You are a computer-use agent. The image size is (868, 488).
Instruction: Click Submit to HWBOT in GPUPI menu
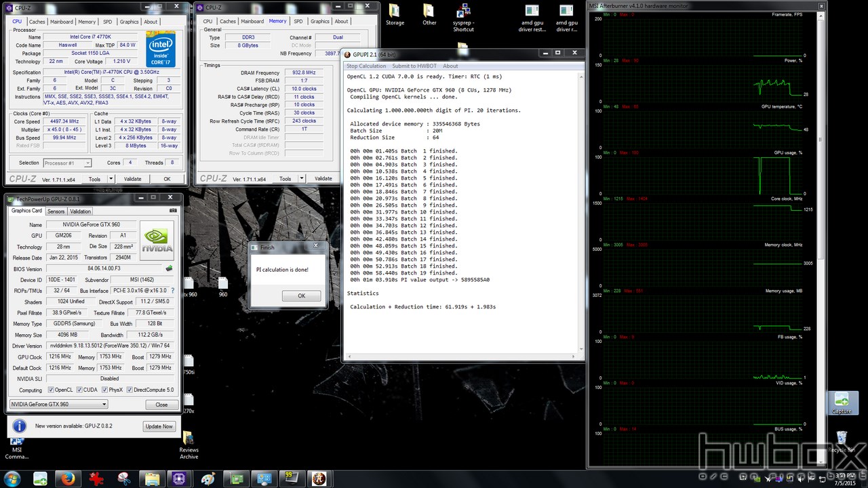tap(414, 66)
